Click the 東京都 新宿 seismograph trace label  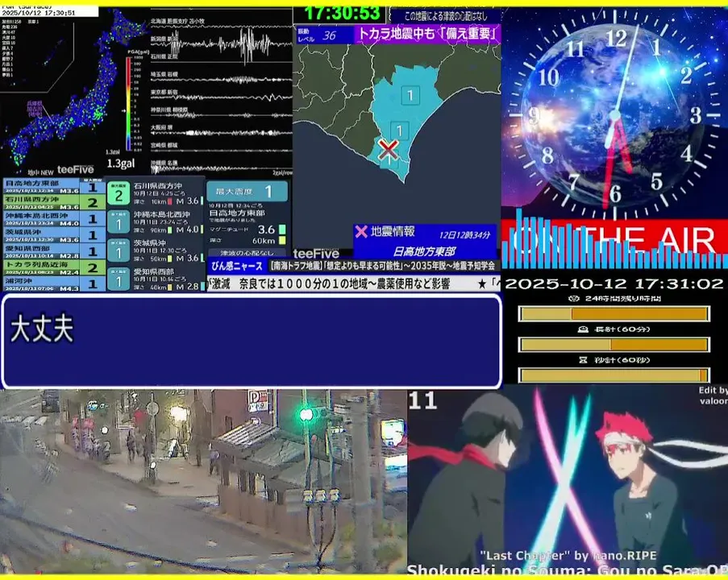pos(164,93)
